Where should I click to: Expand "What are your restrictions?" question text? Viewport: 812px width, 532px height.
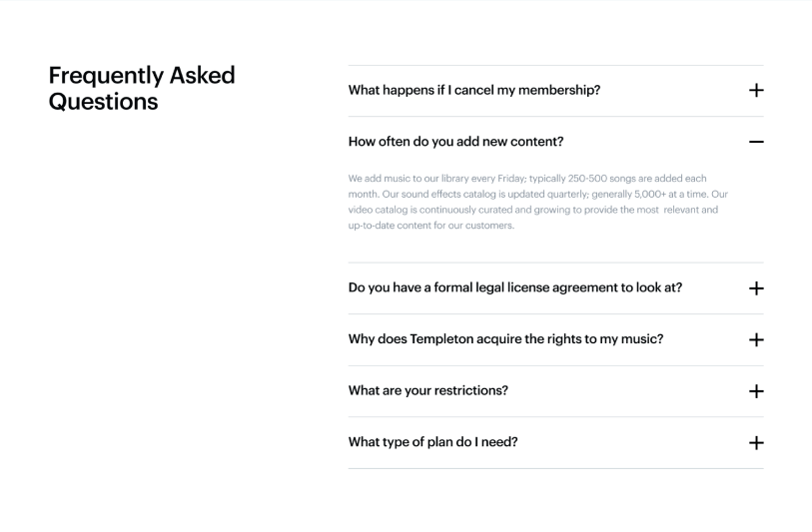tap(427, 391)
